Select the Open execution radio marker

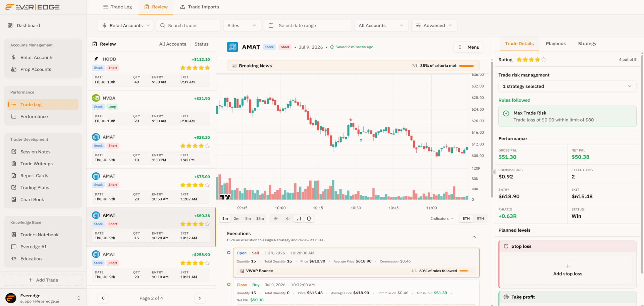pyautogui.click(x=229, y=253)
